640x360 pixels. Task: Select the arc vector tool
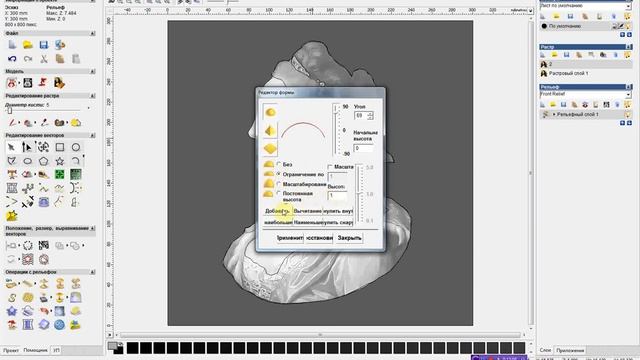pyautogui.click(x=76, y=161)
